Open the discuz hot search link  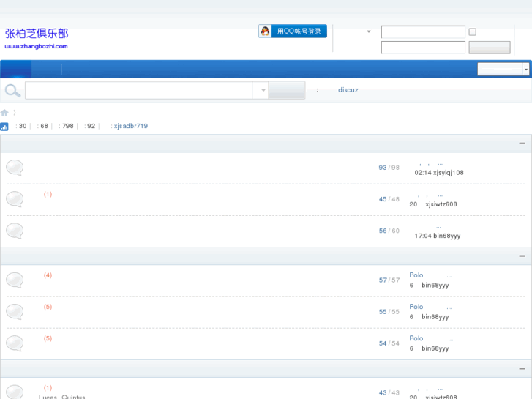[348, 90]
